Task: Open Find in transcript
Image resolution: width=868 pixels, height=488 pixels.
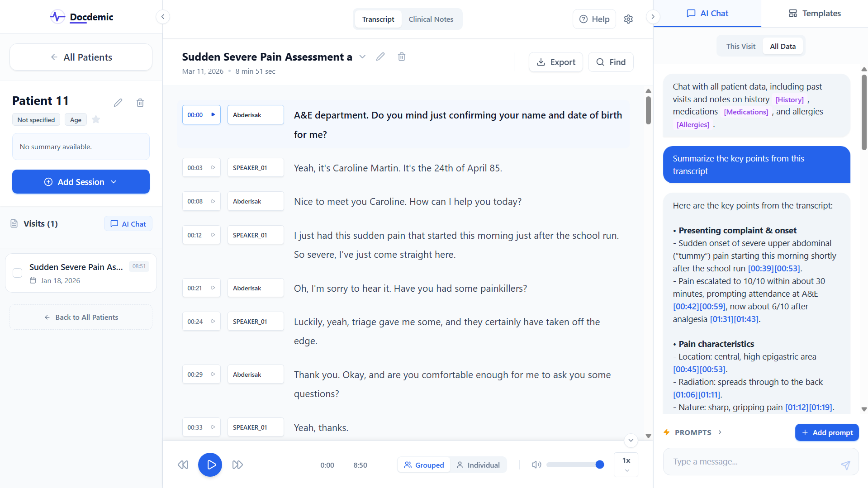Action: [x=611, y=62]
